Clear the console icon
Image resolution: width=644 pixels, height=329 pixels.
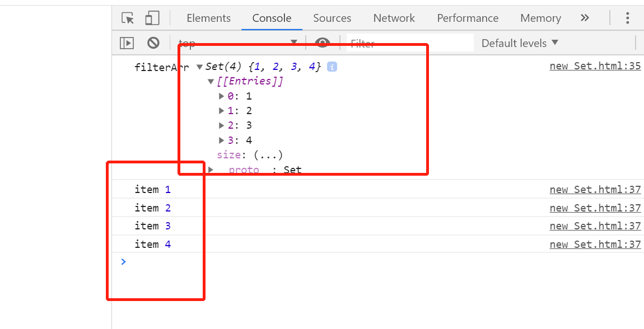coord(153,43)
